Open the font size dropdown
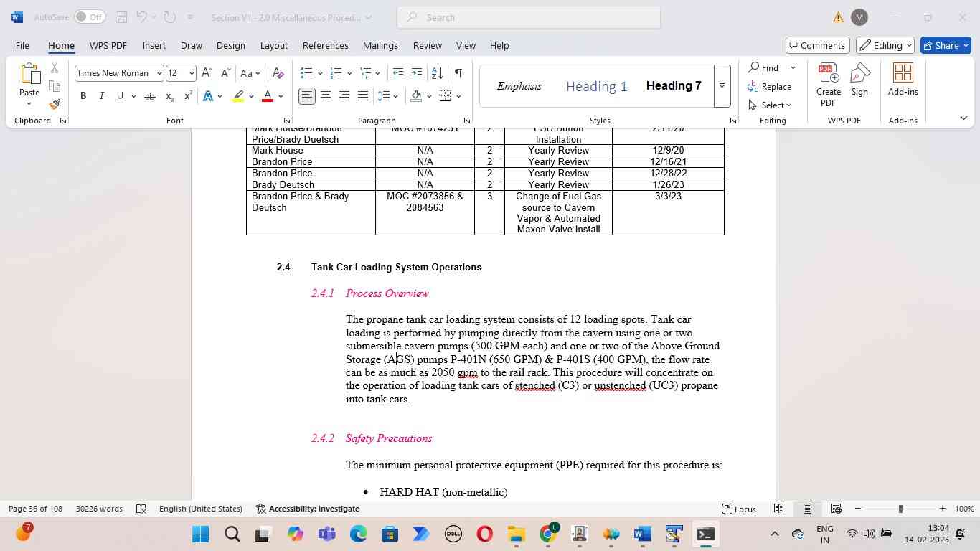This screenshot has width=980, height=551. coord(192,73)
